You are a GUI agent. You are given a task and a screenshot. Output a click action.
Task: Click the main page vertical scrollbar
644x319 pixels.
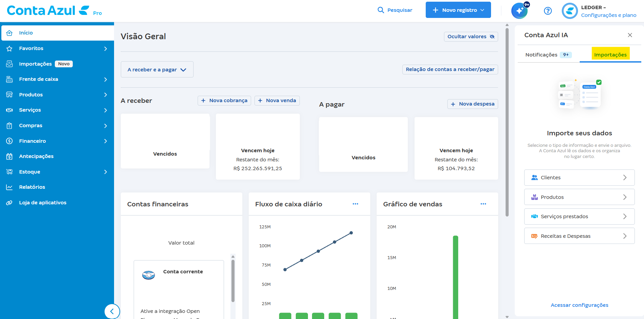point(507,122)
